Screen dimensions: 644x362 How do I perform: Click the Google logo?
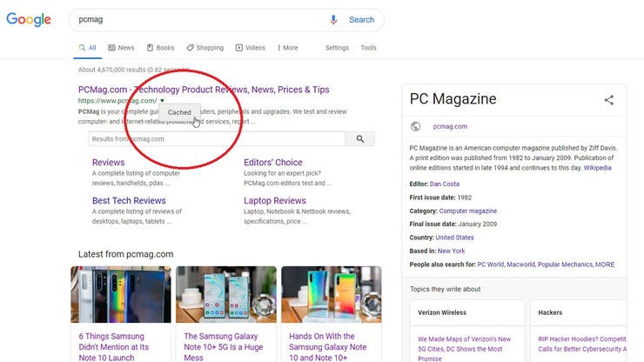[x=29, y=19]
